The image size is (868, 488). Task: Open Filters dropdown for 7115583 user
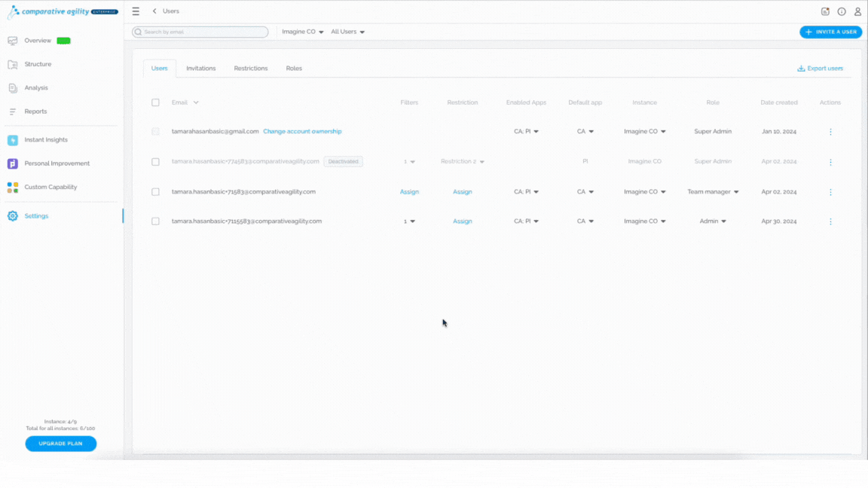[409, 221]
